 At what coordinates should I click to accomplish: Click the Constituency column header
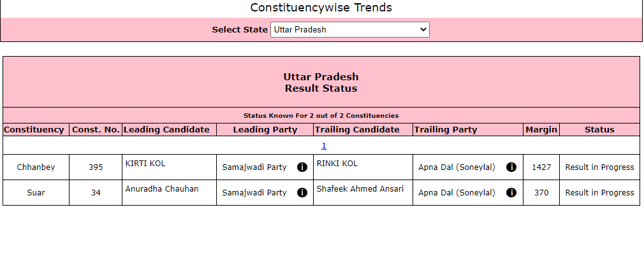pyautogui.click(x=34, y=130)
